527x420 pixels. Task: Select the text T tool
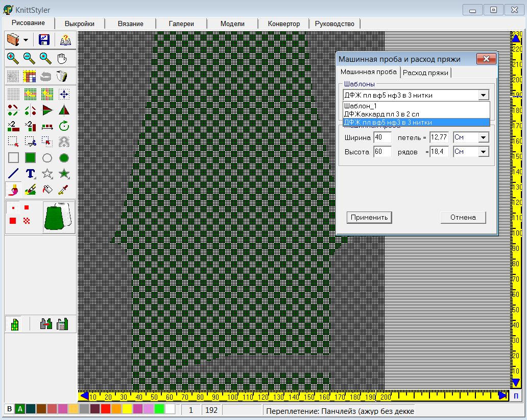coord(30,174)
